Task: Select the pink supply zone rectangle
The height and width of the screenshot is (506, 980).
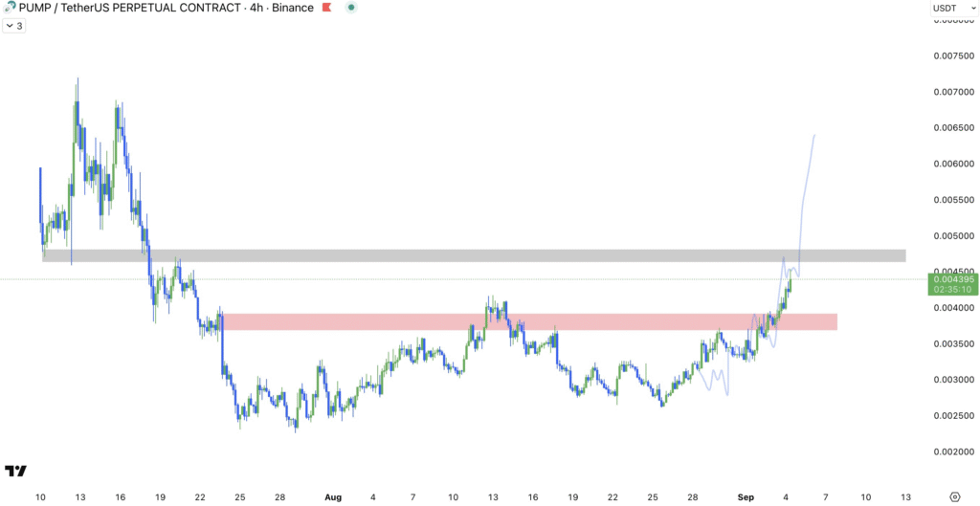Action: (528, 321)
